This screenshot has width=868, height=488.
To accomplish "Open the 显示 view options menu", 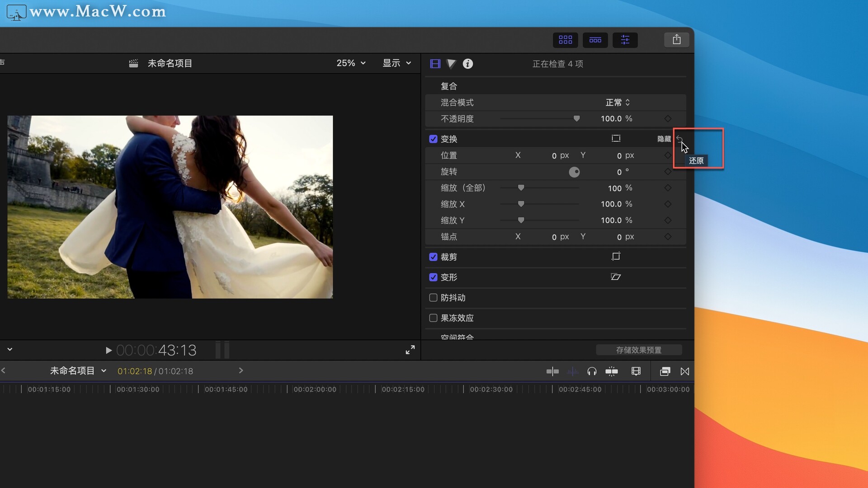I will (397, 63).
